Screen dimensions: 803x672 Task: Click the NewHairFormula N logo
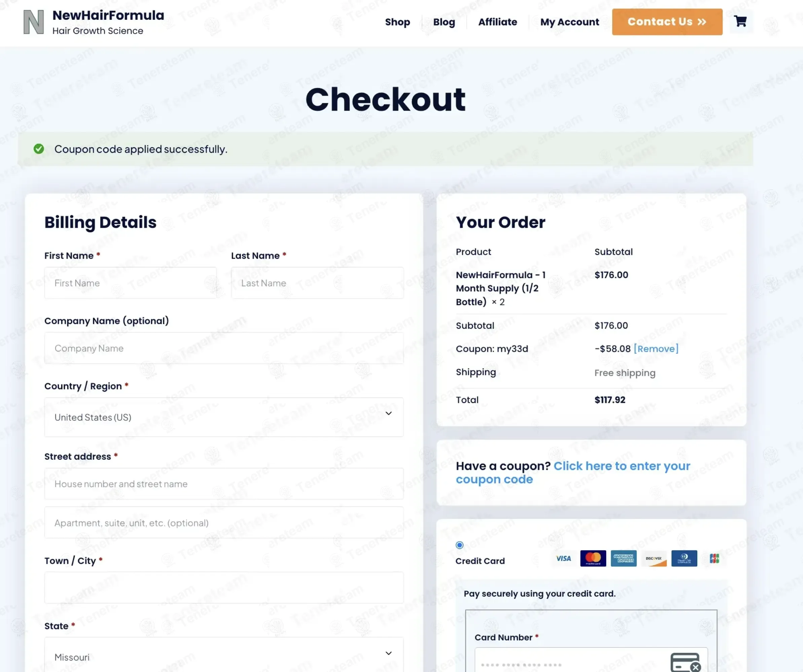click(x=34, y=22)
